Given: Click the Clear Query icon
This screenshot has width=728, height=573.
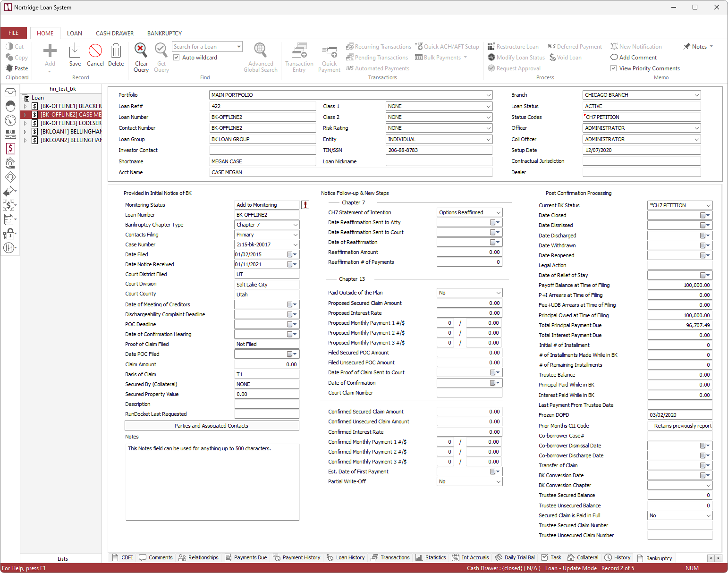Looking at the screenshot, I should tap(141, 50).
